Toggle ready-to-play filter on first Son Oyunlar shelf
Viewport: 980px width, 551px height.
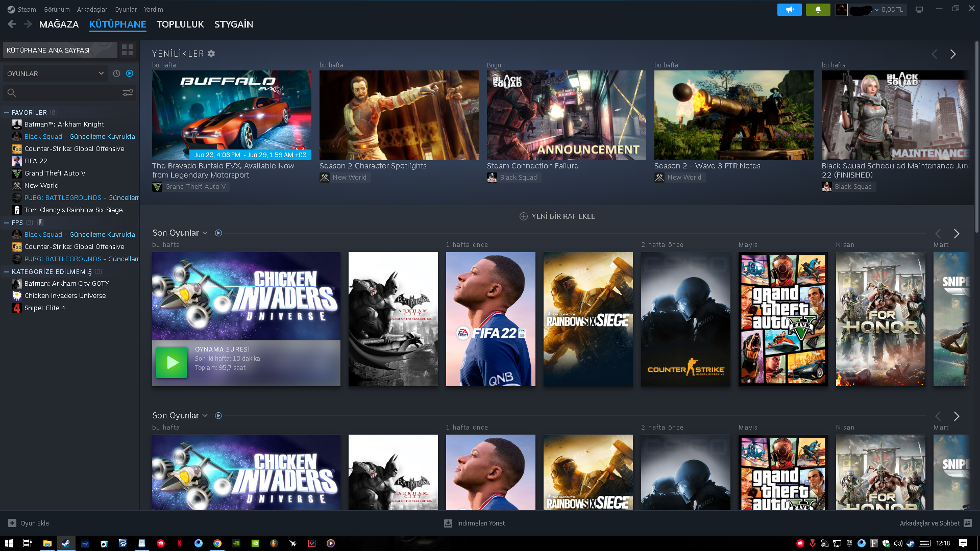(x=218, y=233)
